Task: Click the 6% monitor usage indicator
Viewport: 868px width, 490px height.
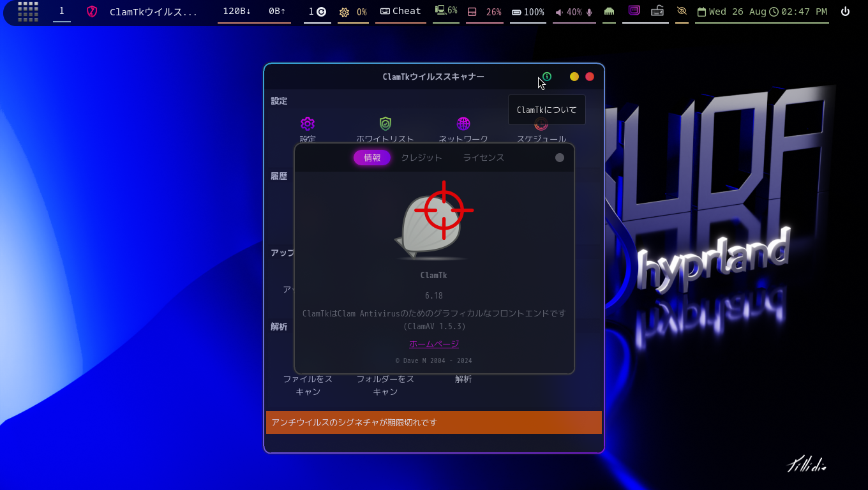Action: tap(446, 10)
